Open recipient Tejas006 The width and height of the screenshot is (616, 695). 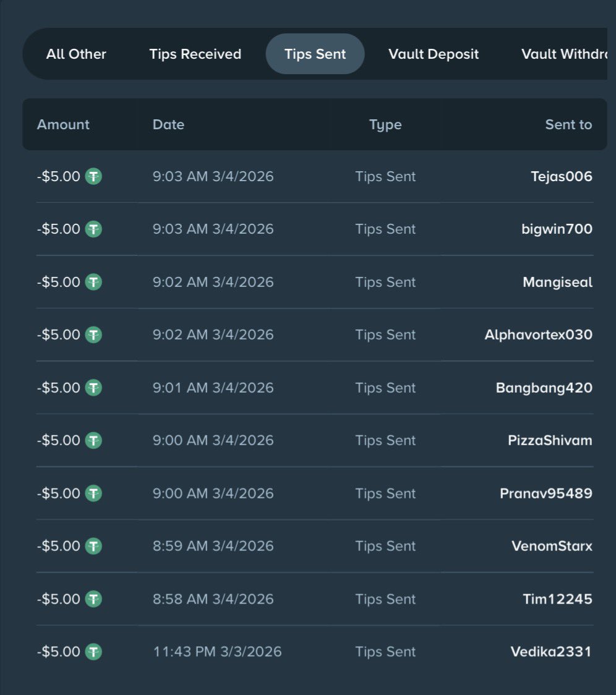[562, 176]
